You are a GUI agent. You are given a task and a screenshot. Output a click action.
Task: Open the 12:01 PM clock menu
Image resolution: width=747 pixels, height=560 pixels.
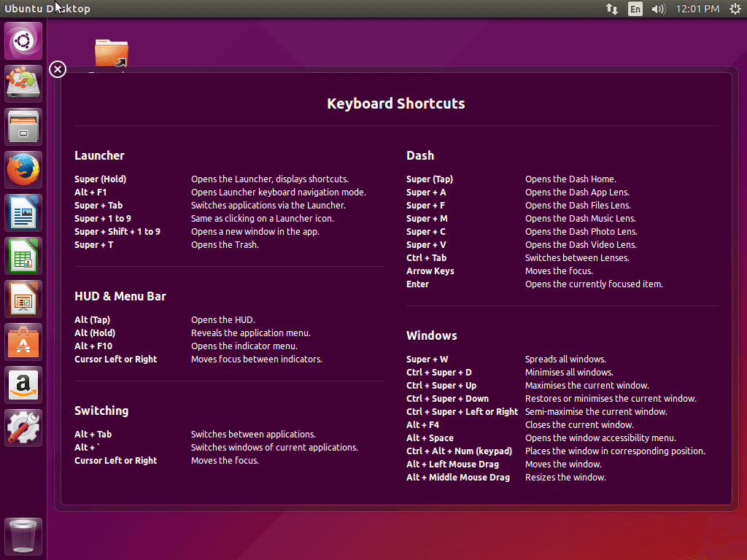tap(697, 9)
